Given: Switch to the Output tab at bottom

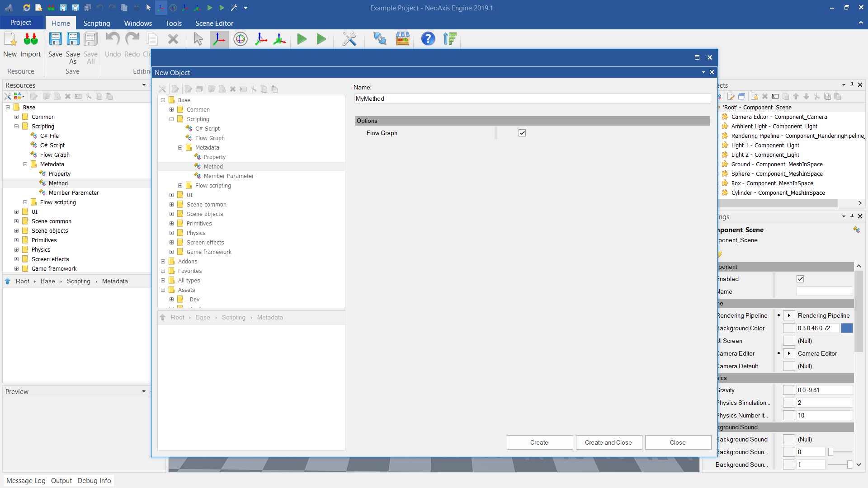Looking at the screenshot, I should (x=61, y=481).
